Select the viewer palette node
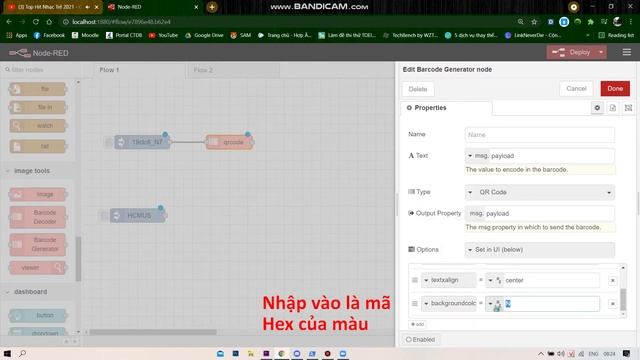 (x=38, y=268)
